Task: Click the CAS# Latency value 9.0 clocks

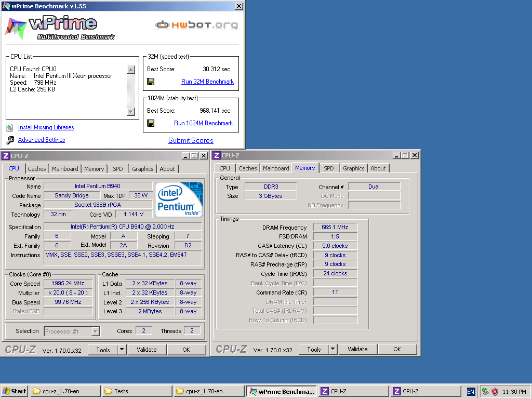Action: click(335, 246)
